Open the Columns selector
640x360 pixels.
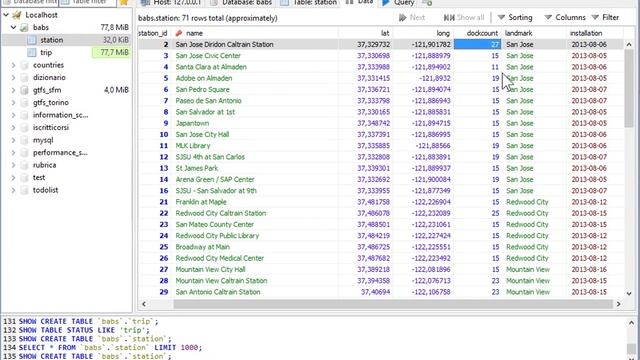point(565,18)
